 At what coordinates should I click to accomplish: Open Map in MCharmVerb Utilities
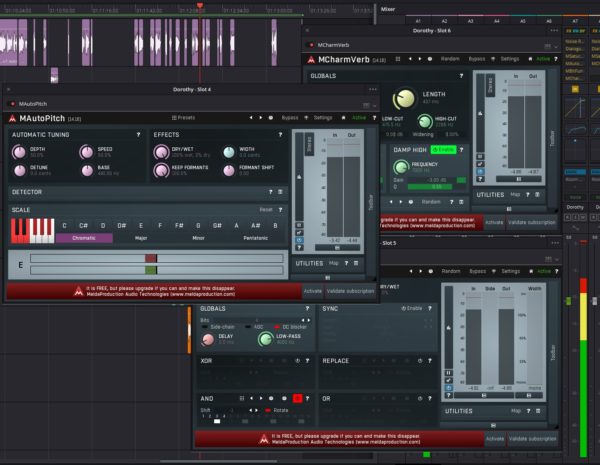click(x=515, y=194)
